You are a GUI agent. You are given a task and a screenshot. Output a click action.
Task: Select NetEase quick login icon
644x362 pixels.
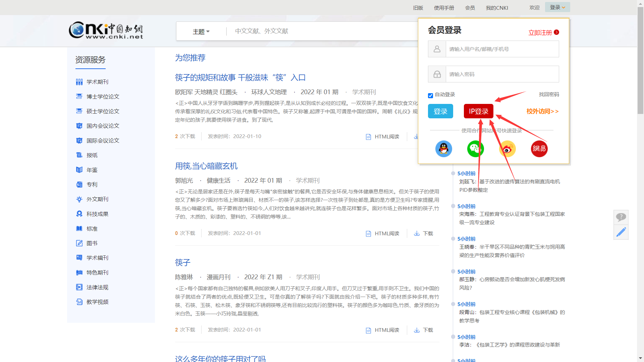tap(539, 148)
